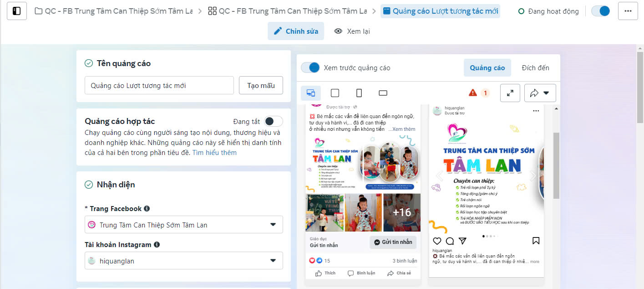Select the all-placements preview icon
This screenshot has height=289, width=644.
point(311,93)
